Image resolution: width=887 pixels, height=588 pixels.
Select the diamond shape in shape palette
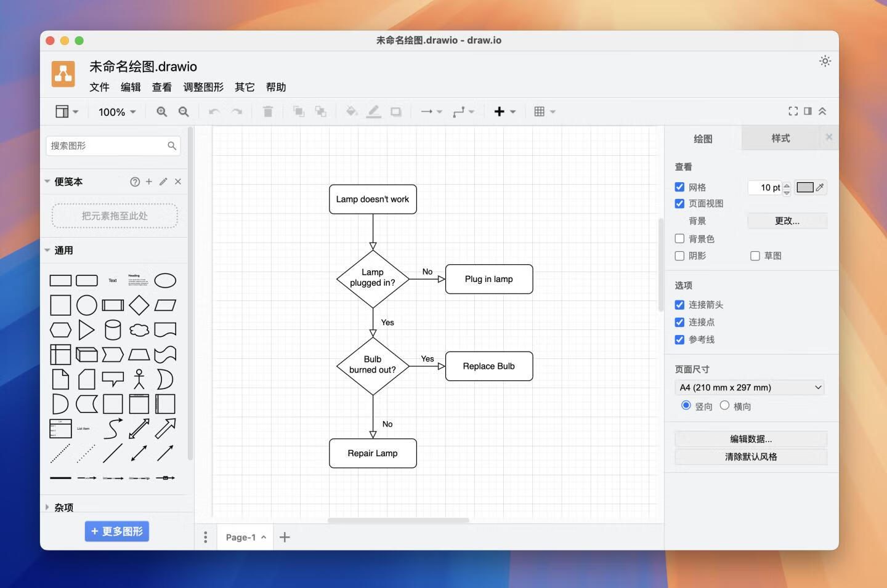click(x=139, y=305)
